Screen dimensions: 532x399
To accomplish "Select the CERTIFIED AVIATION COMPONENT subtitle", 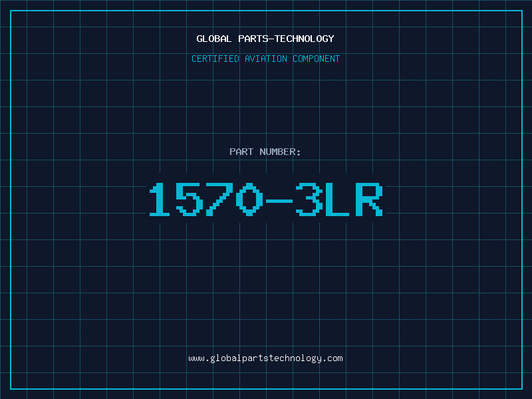I will tap(265, 59).
